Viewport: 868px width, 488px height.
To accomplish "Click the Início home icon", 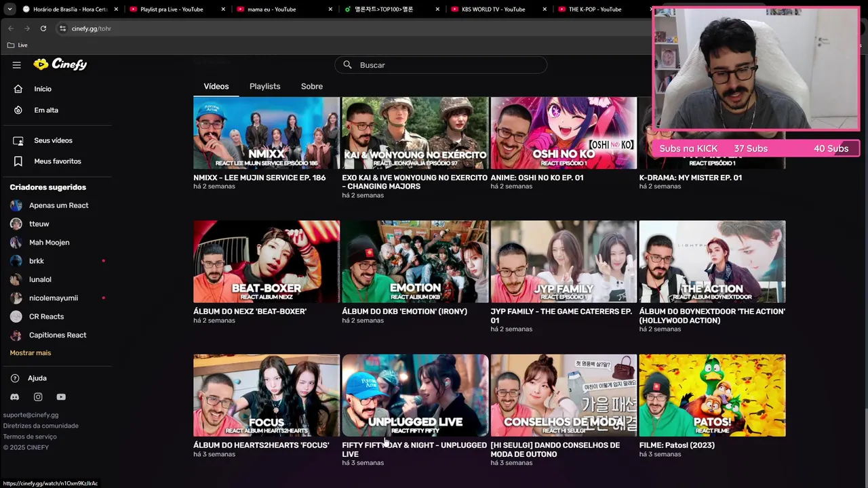I will coord(18,89).
